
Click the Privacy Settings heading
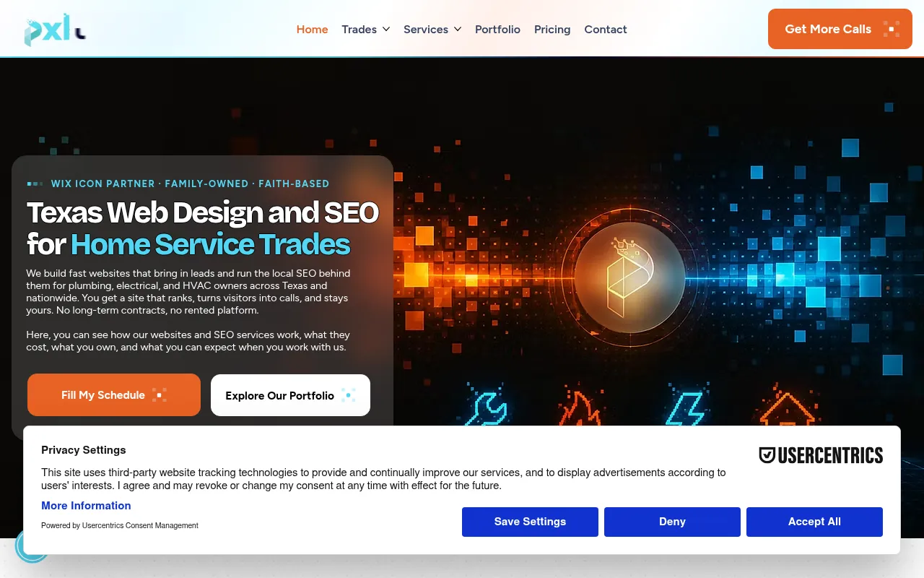(84, 449)
